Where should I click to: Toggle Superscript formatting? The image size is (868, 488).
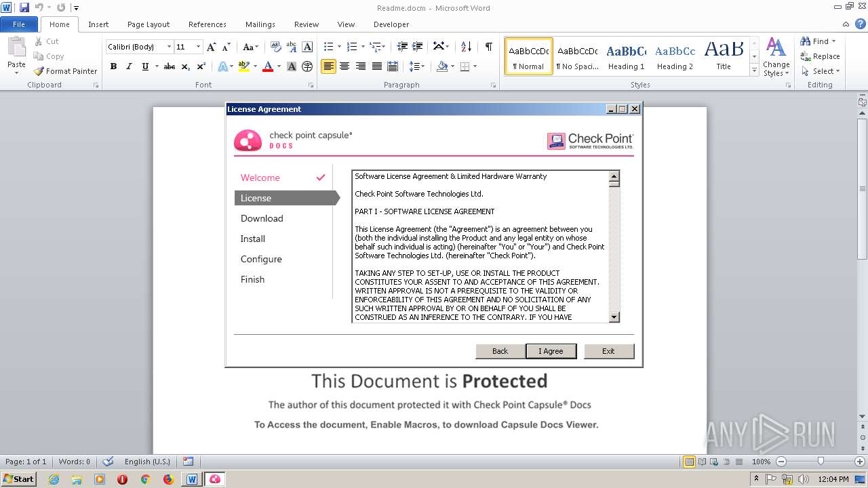coord(201,66)
